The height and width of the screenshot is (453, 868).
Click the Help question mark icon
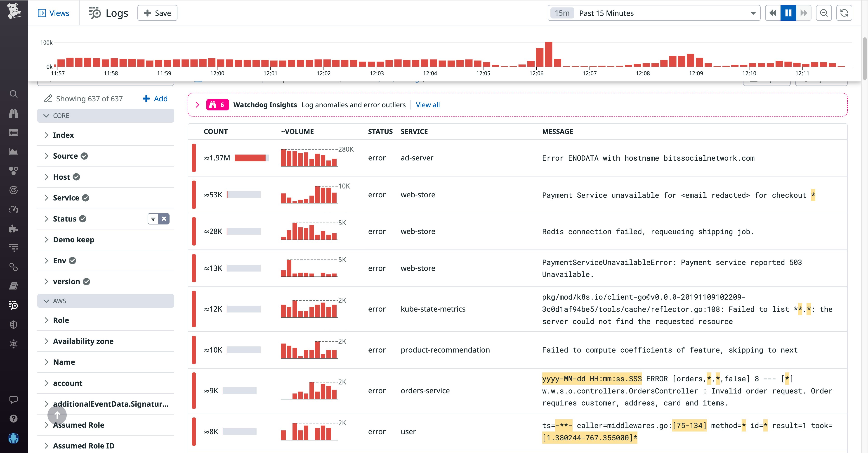(x=14, y=419)
